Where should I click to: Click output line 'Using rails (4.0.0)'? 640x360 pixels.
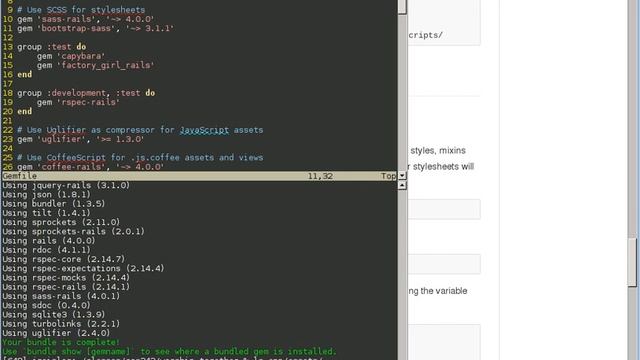point(49,241)
